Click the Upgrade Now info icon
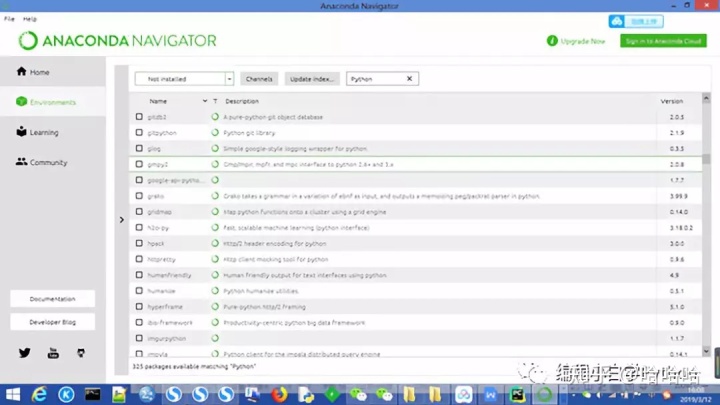This screenshot has width=720, height=405. [x=552, y=41]
